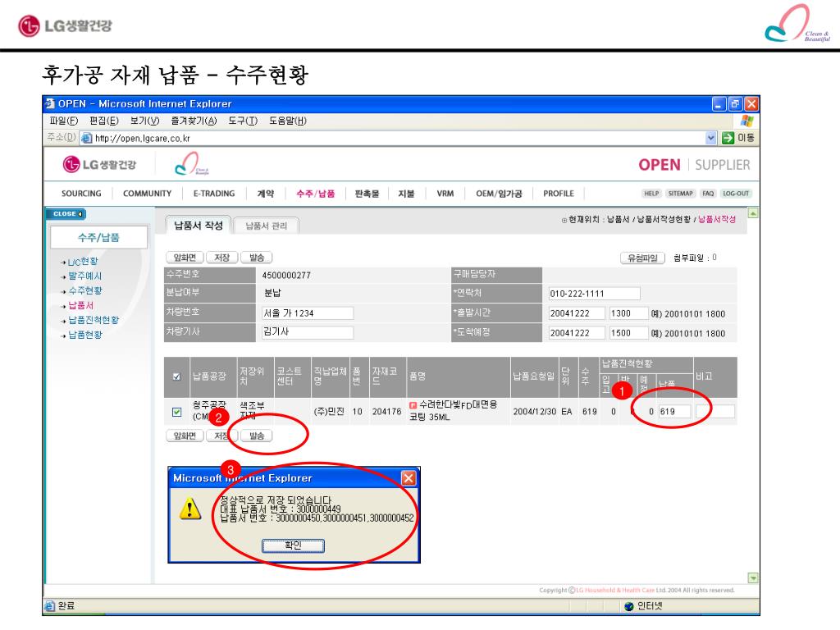Click the 납품 quantity field showing 619

[674, 412]
